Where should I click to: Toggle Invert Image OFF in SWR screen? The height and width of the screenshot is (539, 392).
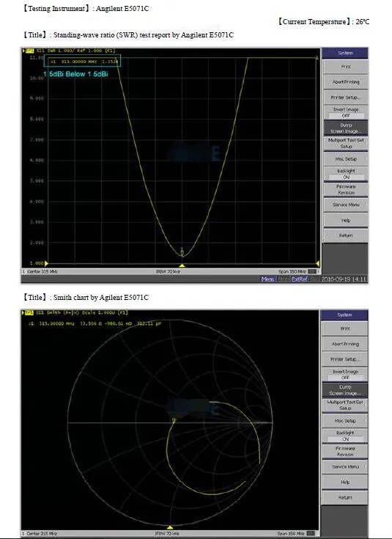click(346, 112)
